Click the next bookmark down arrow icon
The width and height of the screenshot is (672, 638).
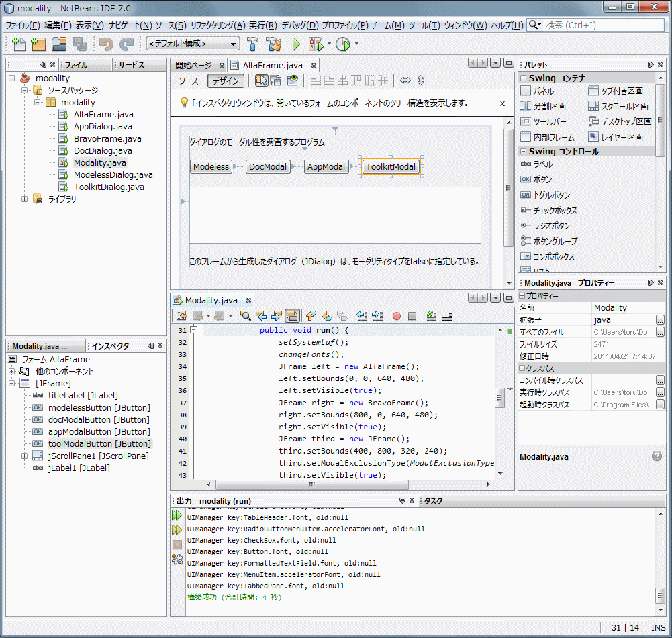326,316
